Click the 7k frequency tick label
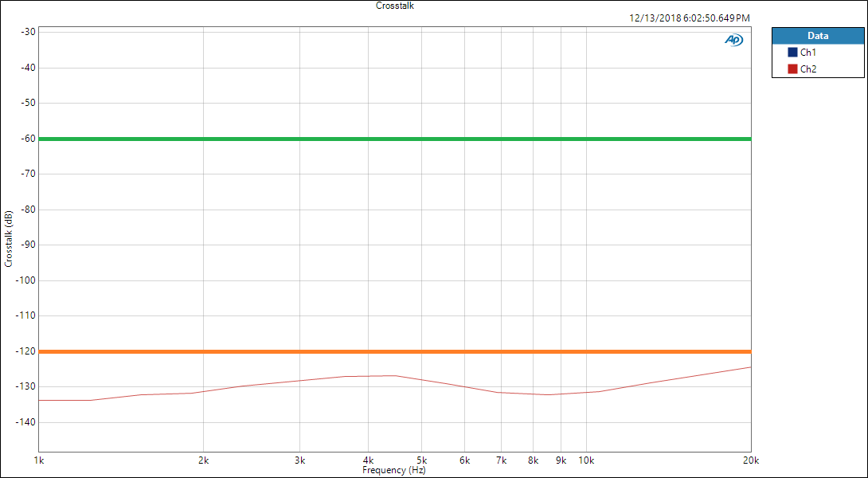 501,460
